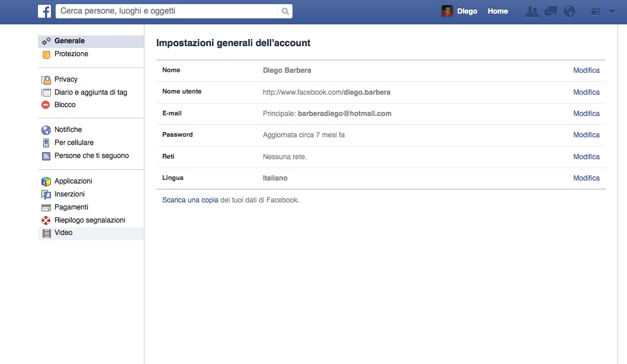This screenshot has height=364, width=627.
Task: Click Modifica for E-mail
Action: [586, 114]
